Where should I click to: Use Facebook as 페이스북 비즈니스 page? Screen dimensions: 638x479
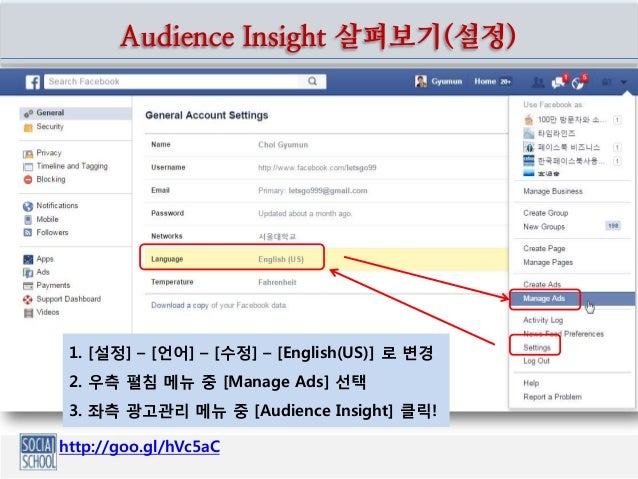tap(572, 147)
